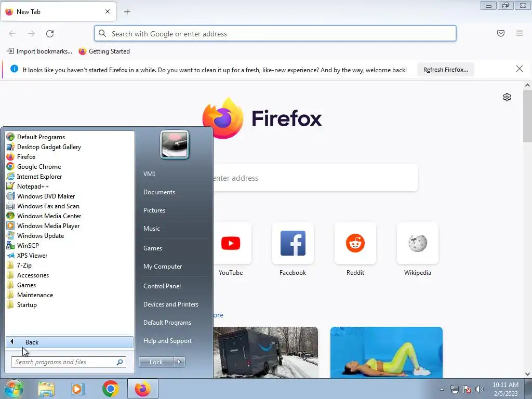532x399 pixels.
Task: Expand the Maintenance folder
Action: click(70, 295)
